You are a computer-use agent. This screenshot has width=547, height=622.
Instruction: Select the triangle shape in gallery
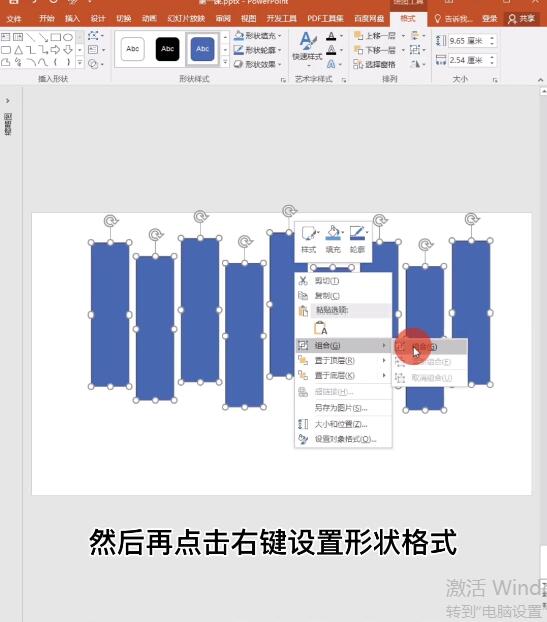(x=18, y=50)
